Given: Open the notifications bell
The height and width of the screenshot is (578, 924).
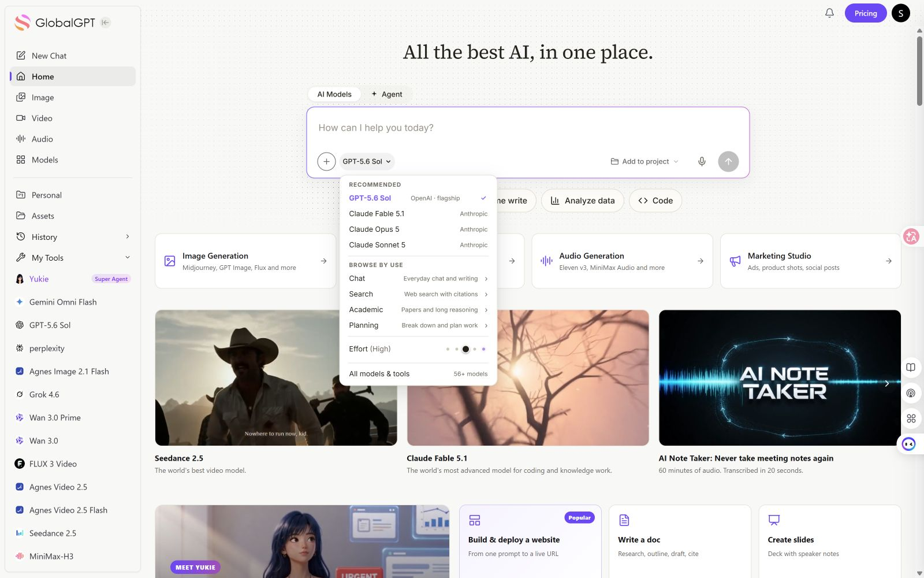Looking at the screenshot, I should coord(829,13).
